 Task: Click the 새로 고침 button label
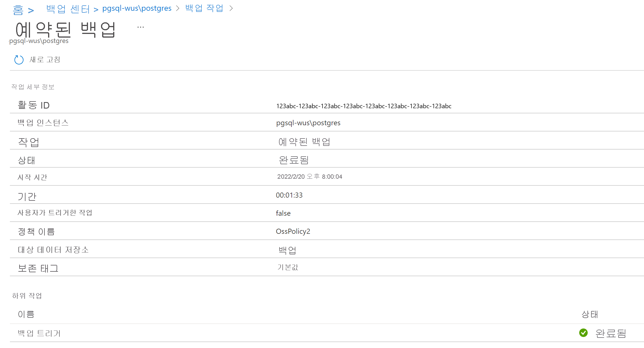[45, 59]
